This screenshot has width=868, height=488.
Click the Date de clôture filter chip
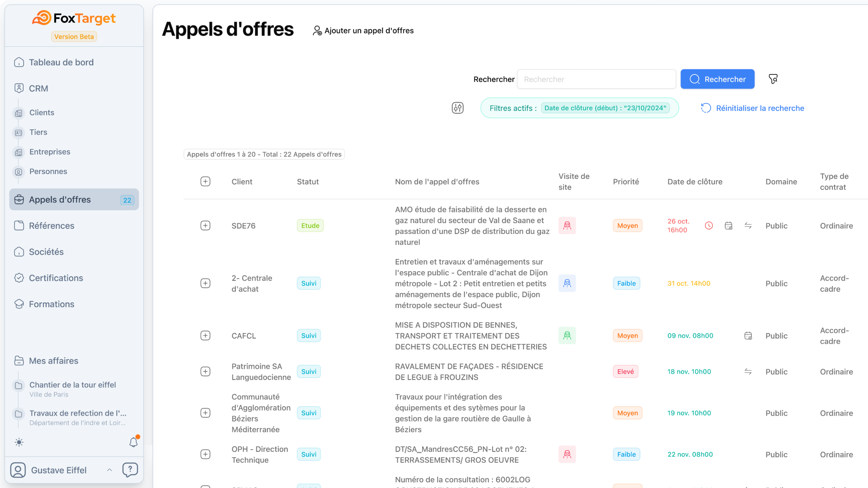coord(605,108)
